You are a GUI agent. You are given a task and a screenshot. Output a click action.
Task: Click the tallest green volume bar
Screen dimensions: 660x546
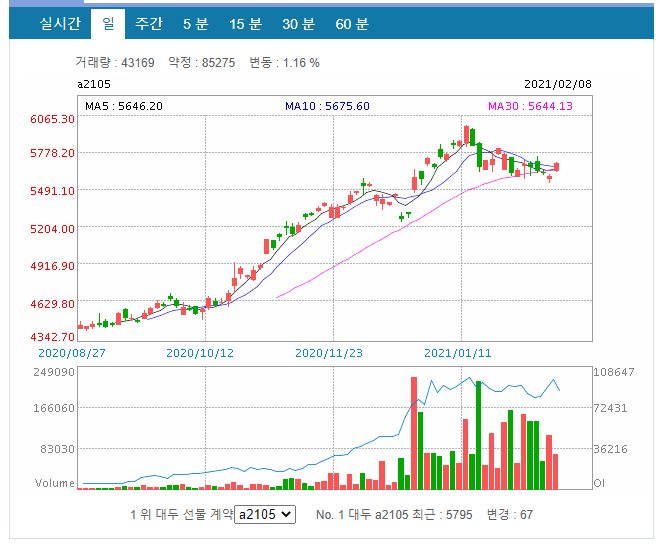(x=478, y=435)
